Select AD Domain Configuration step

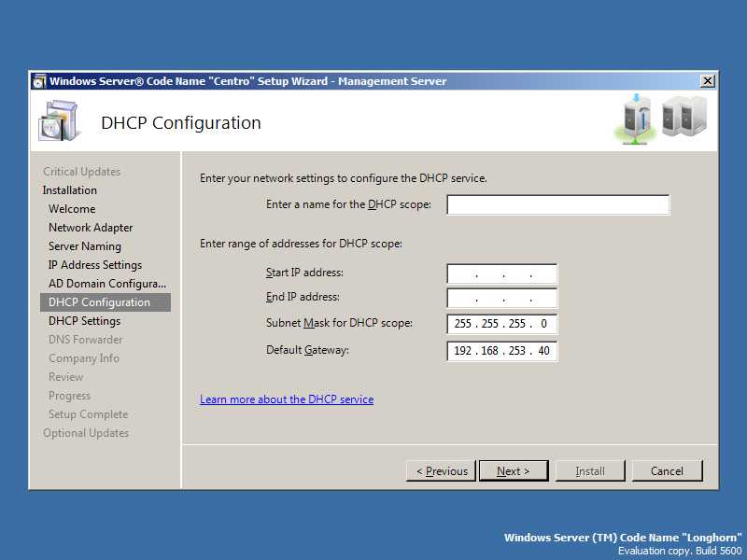tap(107, 284)
